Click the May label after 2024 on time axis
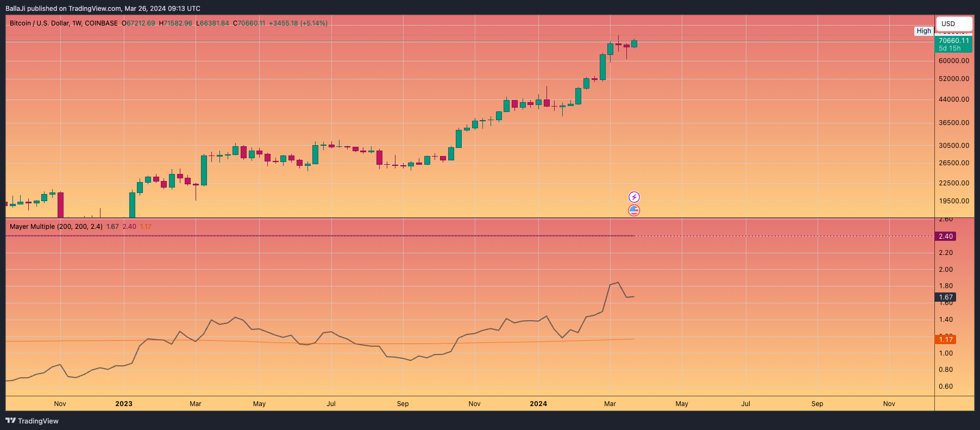 click(x=682, y=403)
